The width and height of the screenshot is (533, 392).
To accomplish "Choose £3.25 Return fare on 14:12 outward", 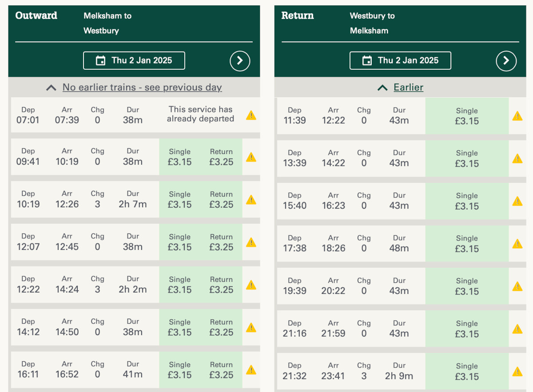I will click(221, 328).
